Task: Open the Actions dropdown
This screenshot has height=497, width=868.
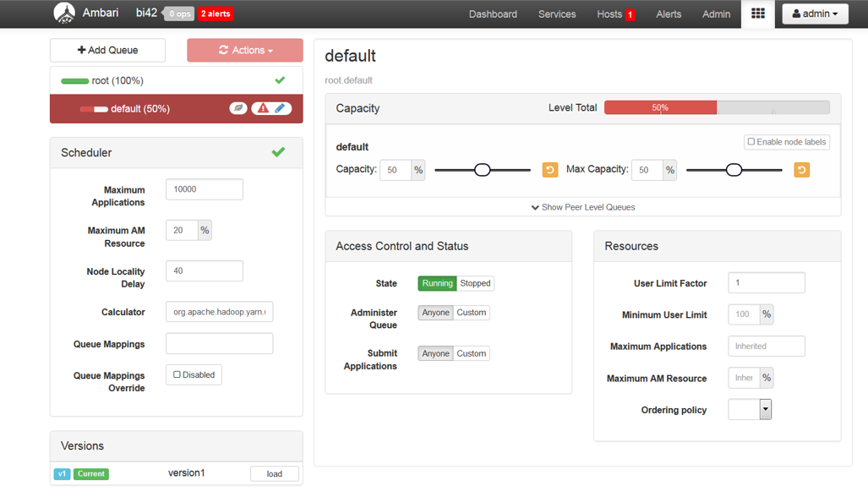Action: pyautogui.click(x=244, y=50)
